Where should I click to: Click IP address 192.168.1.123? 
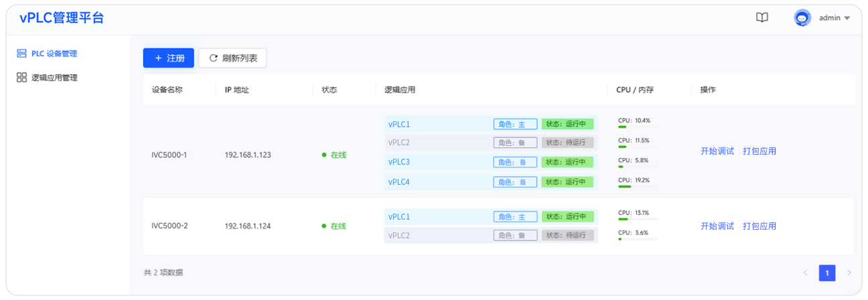248,155
